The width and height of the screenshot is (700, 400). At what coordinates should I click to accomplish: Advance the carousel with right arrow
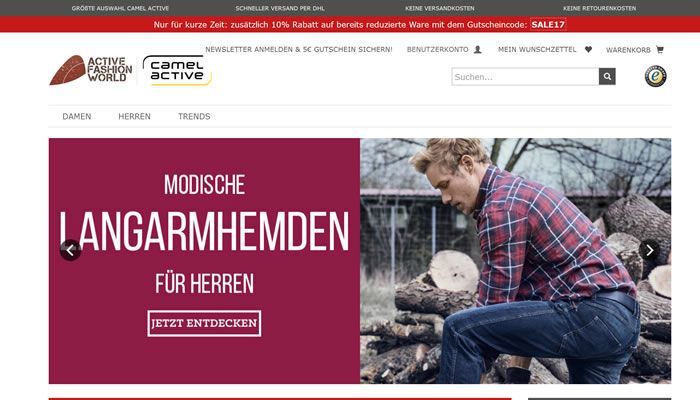tap(650, 250)
